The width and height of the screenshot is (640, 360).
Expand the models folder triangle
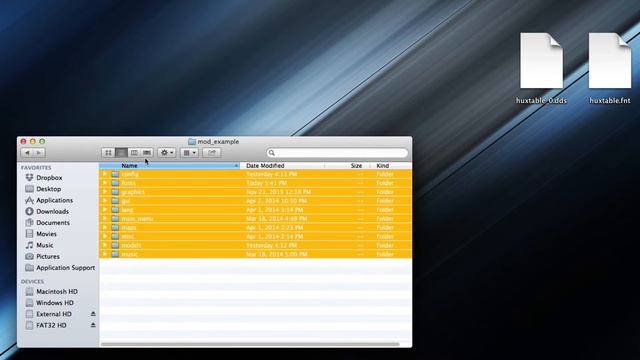pos(105,245)
